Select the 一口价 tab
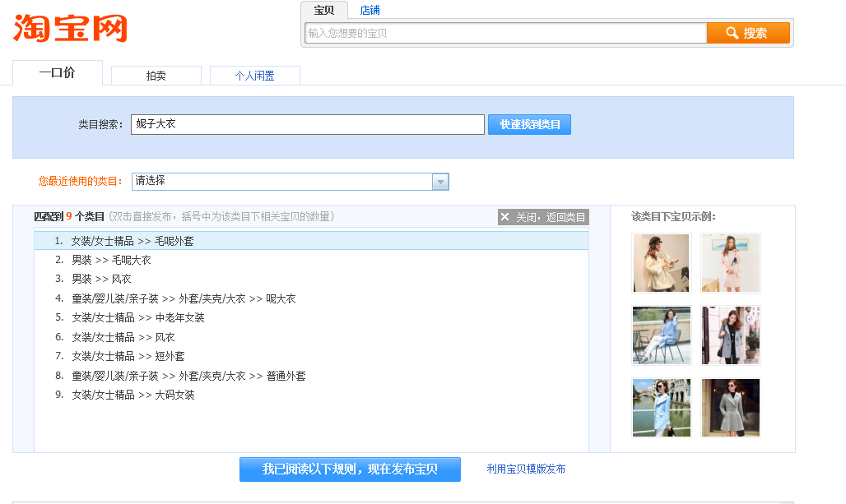This screenshot has width=846, height=504. click(x=57, y=73)
